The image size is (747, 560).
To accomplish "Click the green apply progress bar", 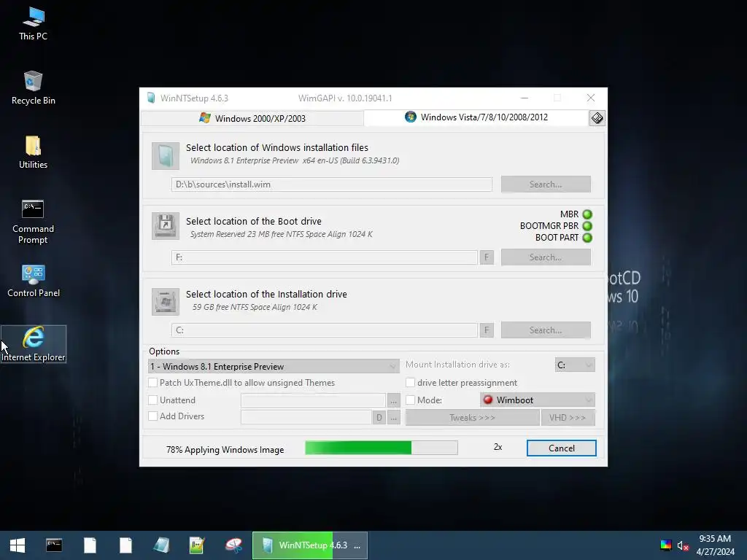I will click(x=381, y=448).
